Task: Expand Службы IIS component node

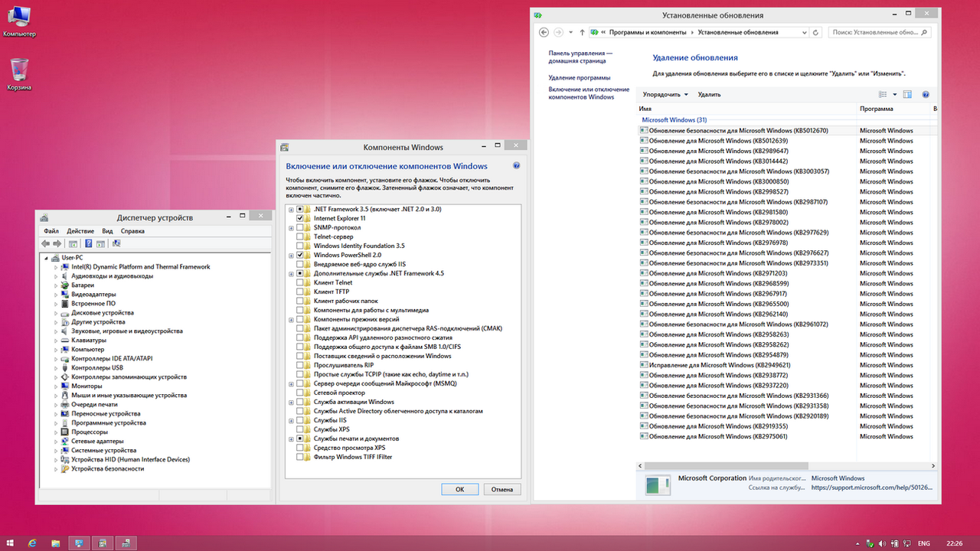Action: click(291, 420)
